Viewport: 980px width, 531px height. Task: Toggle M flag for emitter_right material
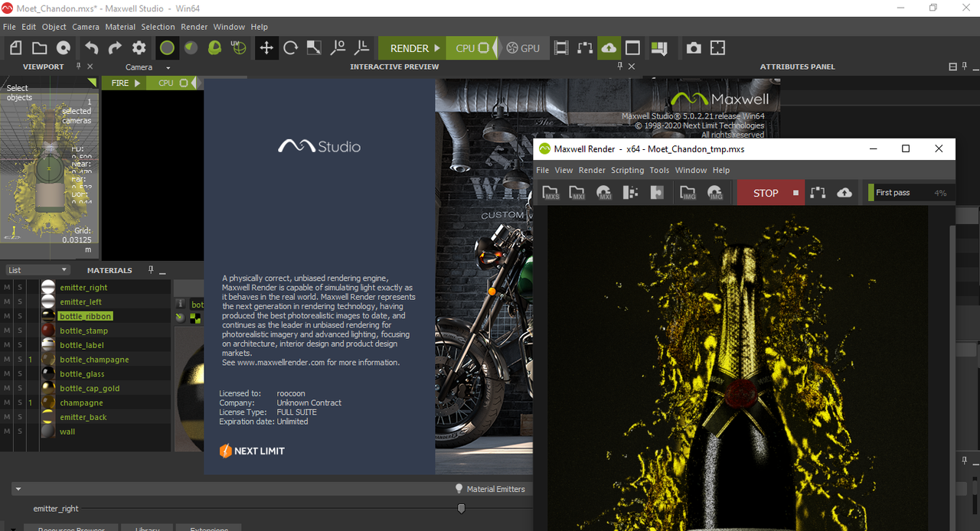pyautogui.click(x=7, y=288)
